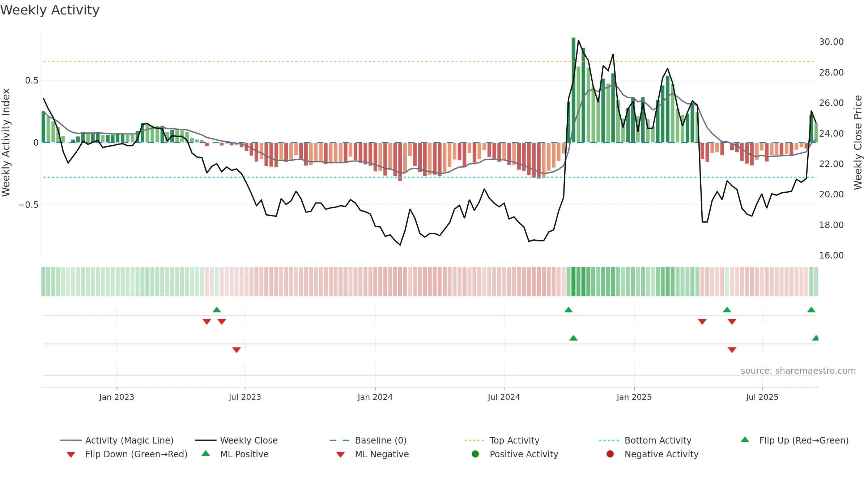868x488 pixels.
Task: Click the flip-up marker near May 2025
Action: [727, 310]
